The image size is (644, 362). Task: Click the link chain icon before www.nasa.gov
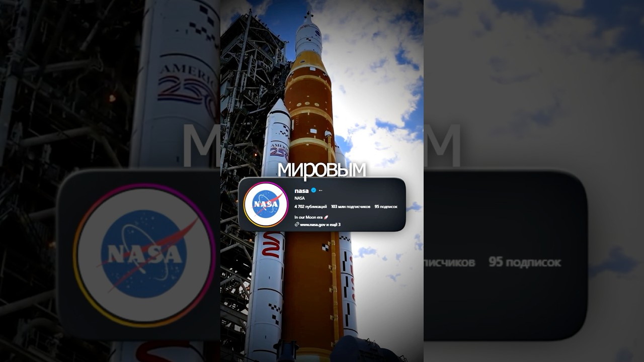click(297, 224)
